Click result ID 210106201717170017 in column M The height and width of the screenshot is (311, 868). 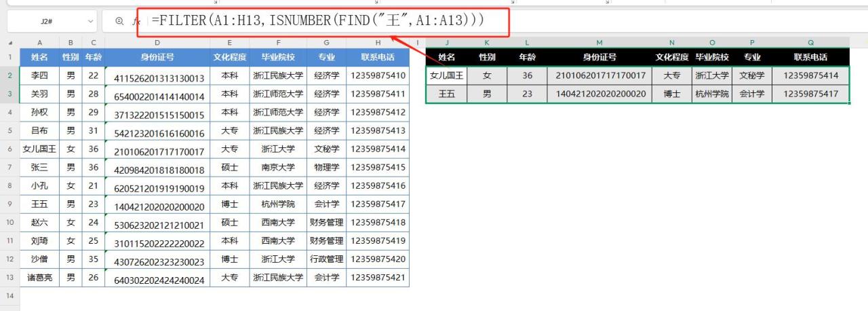point(599,75)
